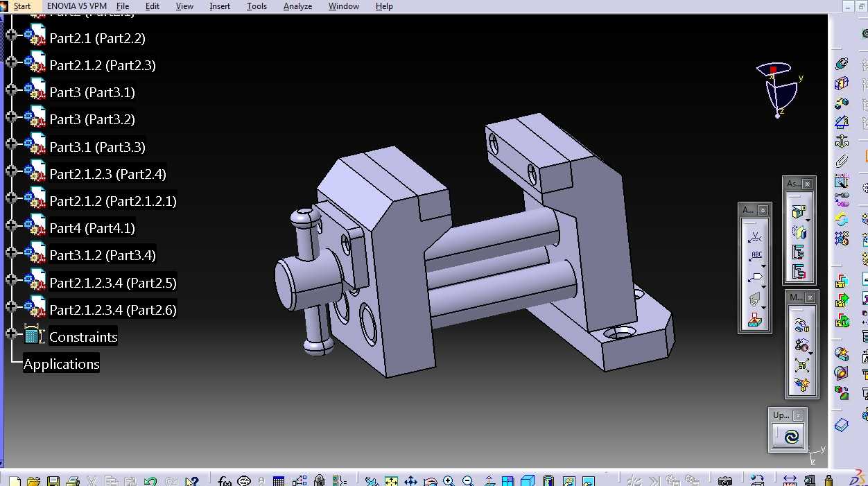Save the document using the floppy disk icon
This screenshot has height=486, width=868.
pos(53,480)
